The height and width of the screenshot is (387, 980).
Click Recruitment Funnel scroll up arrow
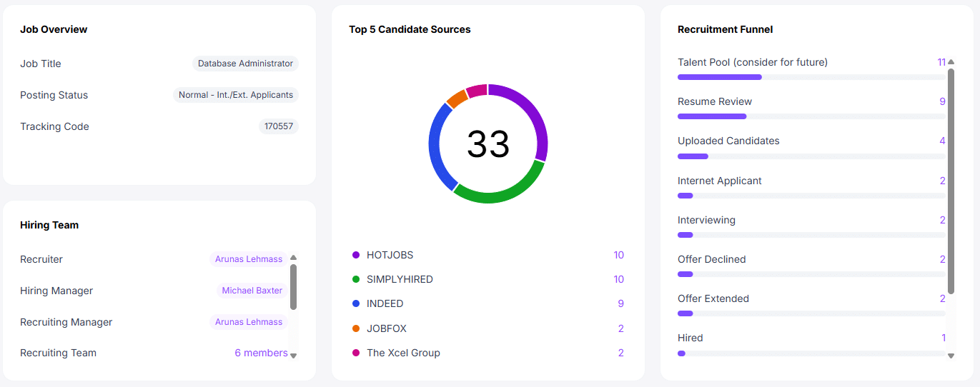pos(951,62)
